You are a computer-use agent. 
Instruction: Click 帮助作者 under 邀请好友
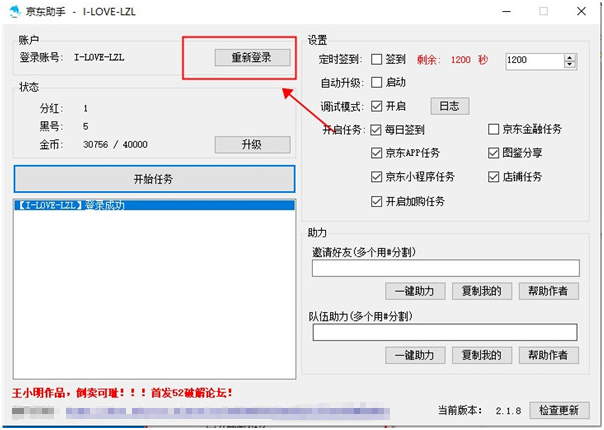point(548,291)
